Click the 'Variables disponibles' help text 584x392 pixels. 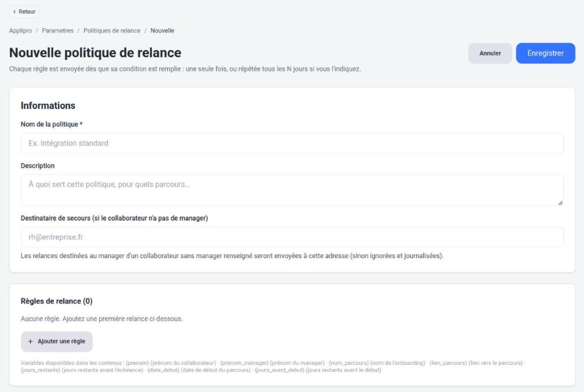[x=272, y=366]
